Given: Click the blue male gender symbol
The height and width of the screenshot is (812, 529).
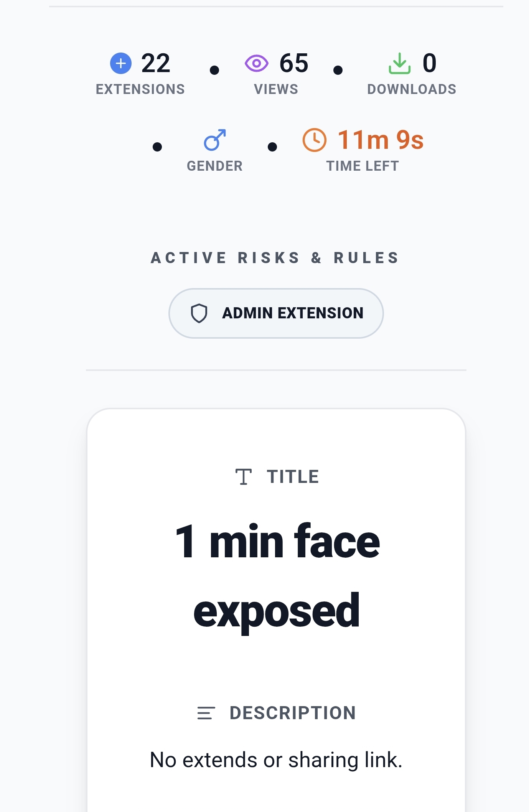Looking at the screenshot, I should tap(215, 140).
